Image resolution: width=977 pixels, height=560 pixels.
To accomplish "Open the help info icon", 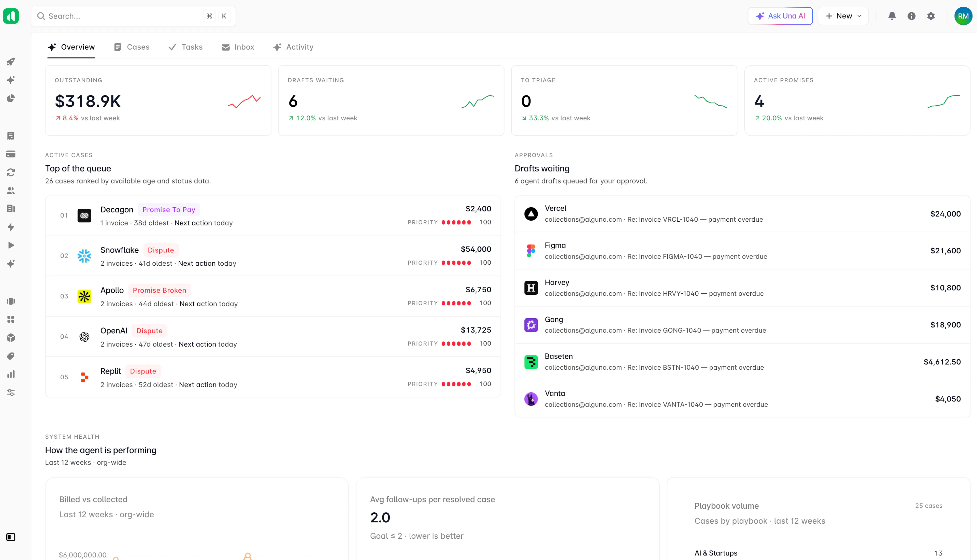I will click(x=911, y=16).
